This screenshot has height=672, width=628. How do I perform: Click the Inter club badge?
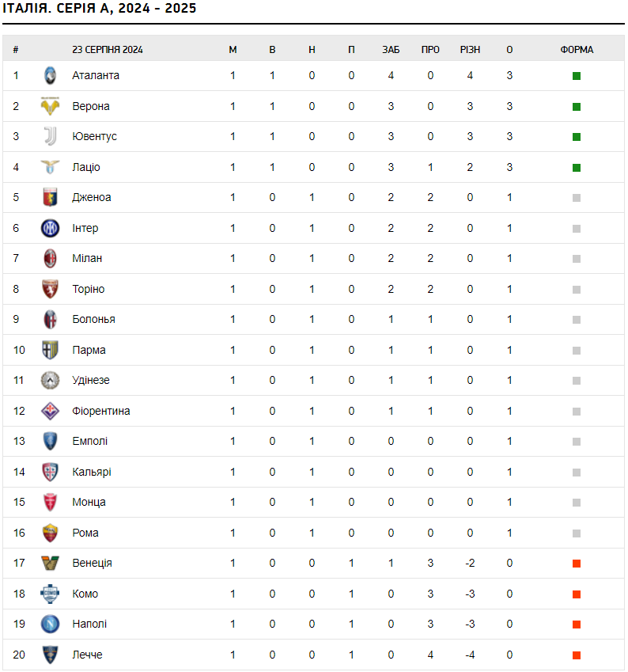pyautogui.click(x=50, y=228)
